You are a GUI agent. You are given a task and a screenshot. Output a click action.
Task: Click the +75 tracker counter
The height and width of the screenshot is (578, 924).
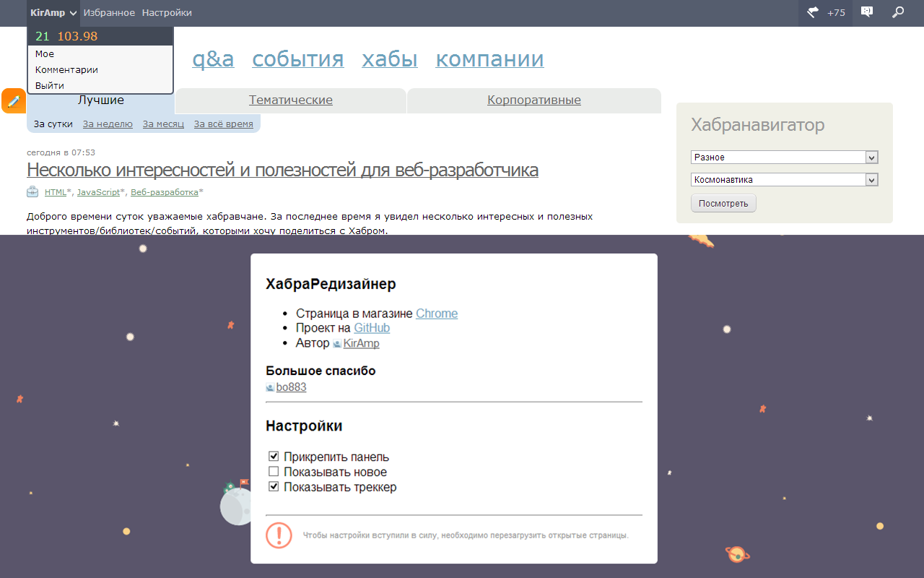point(836,13)
